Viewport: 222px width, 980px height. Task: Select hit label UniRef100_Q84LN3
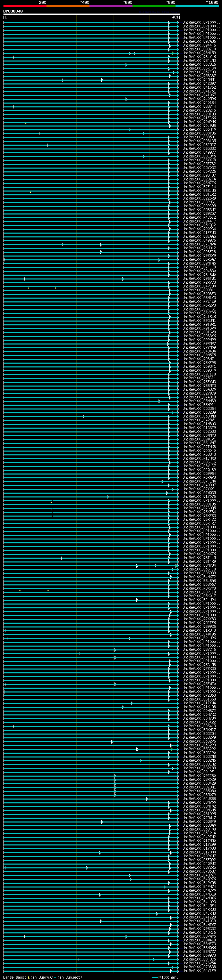(x=199, y=60)
